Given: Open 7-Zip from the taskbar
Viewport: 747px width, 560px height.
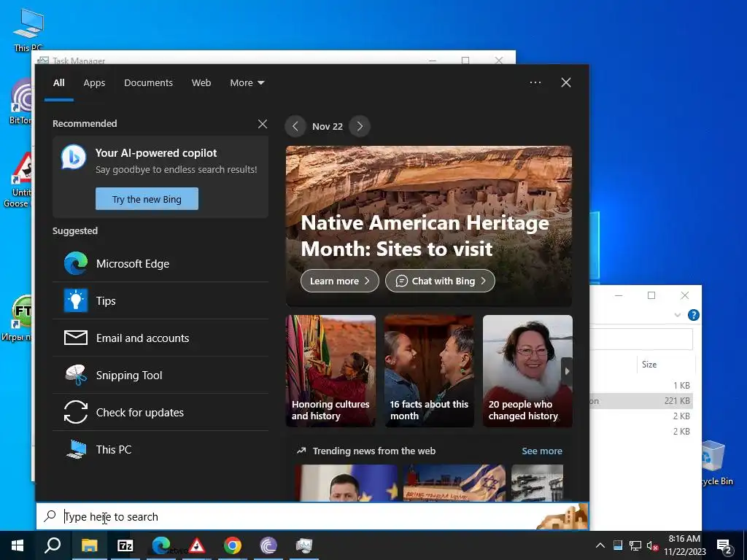Looking at the screenshot, I should [x=125, y=545].
